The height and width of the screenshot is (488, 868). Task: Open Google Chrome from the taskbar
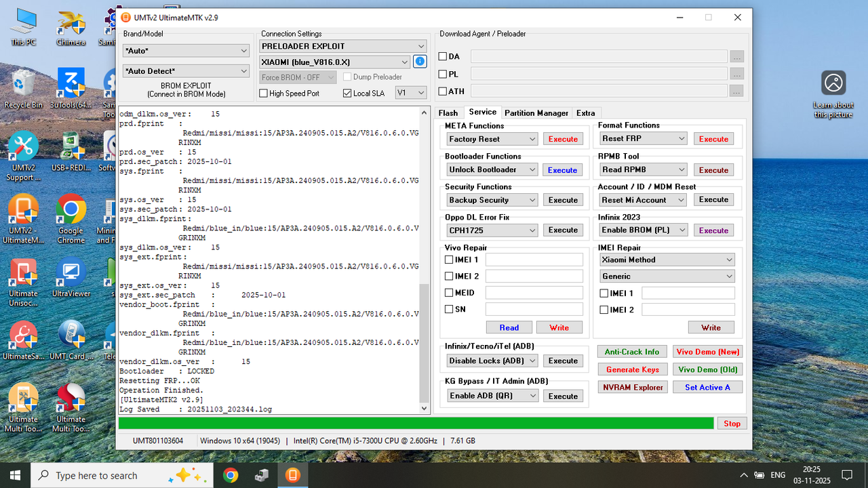tap(231, 474)
